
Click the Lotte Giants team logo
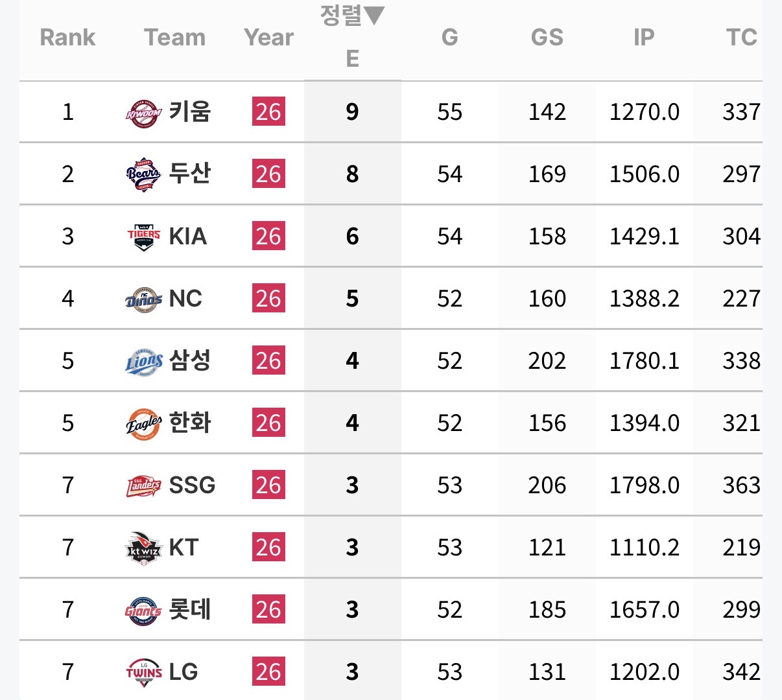pyautogui.click(x=143, y=610)
